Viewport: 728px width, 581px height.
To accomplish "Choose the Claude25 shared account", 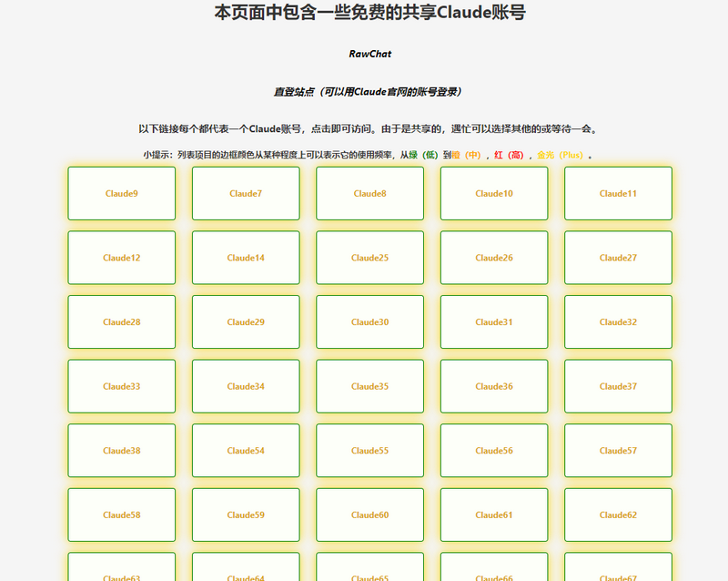I will 370,258.
